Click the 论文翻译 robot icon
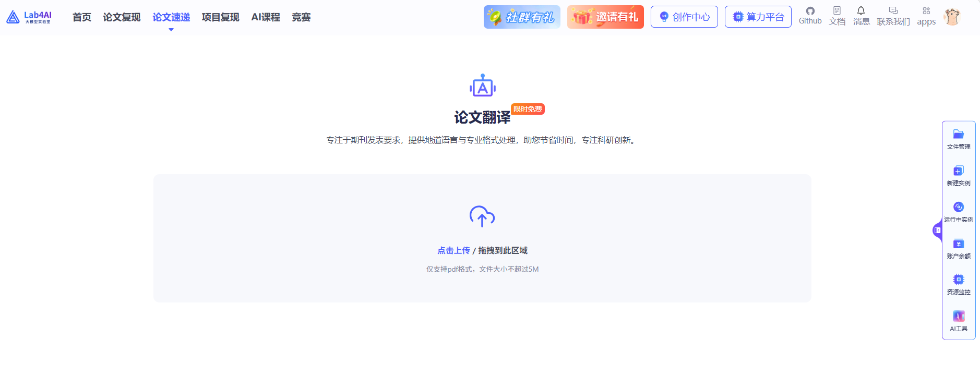Screen dimensions: 980x376 pos(483,86)
